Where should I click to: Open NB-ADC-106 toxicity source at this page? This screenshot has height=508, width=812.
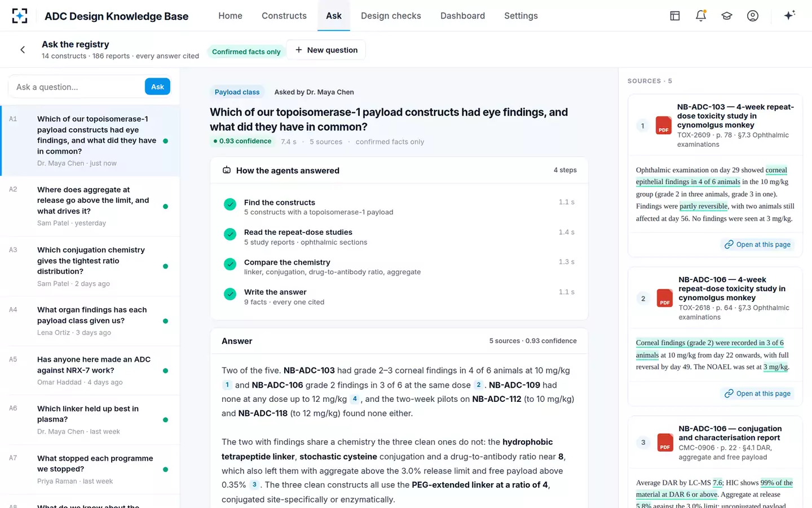(x=757, y=393)
